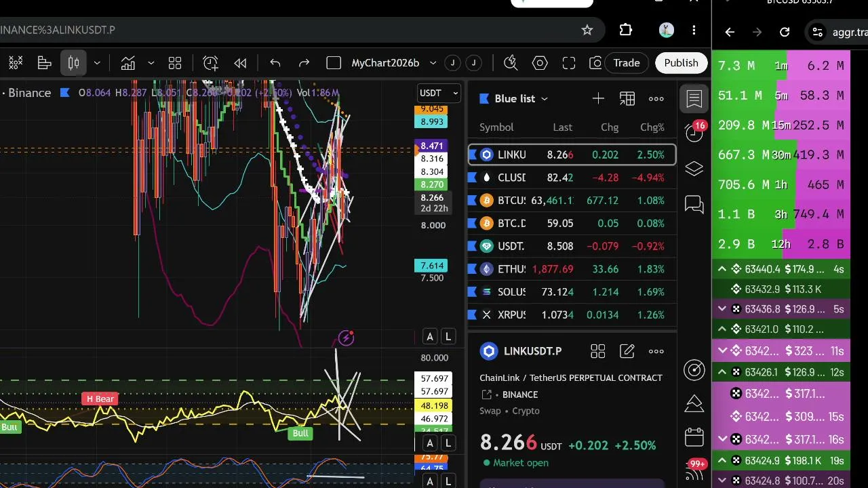
Task: Enter fullscreen mode on the chart
Action: [569, 63]
